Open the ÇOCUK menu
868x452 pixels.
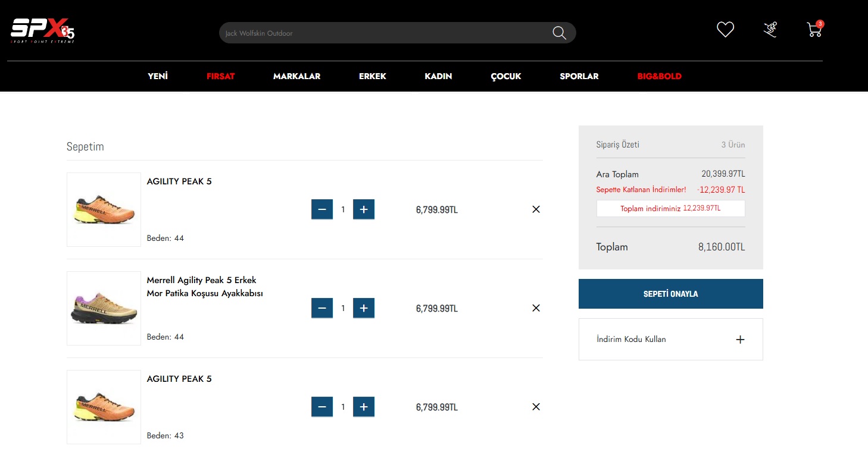[506, 76]
